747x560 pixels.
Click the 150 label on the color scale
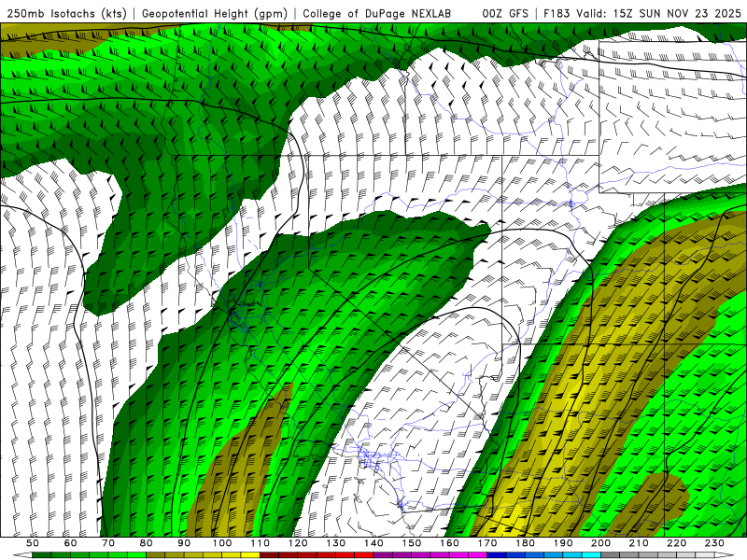tap(411, 543)
